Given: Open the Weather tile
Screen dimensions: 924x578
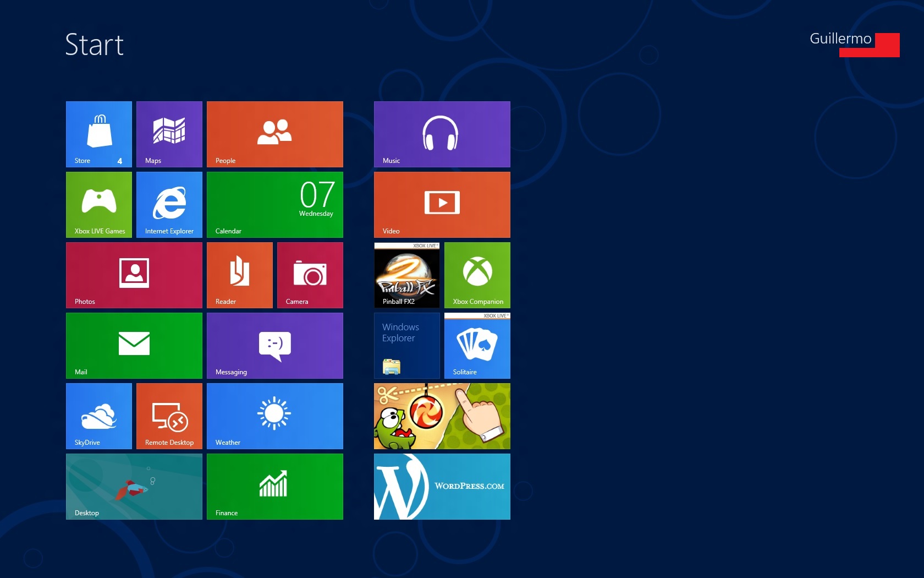Looking at the screenshot, I should (275, 416).
